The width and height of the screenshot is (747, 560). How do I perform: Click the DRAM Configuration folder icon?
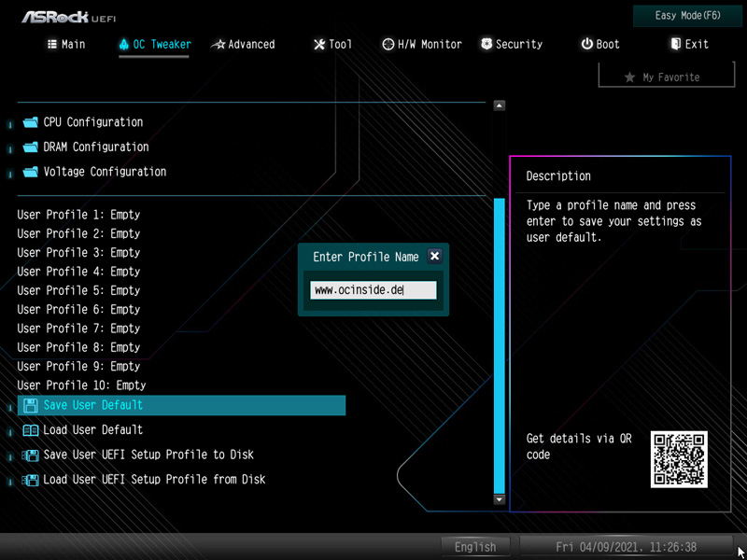(30, 147)
